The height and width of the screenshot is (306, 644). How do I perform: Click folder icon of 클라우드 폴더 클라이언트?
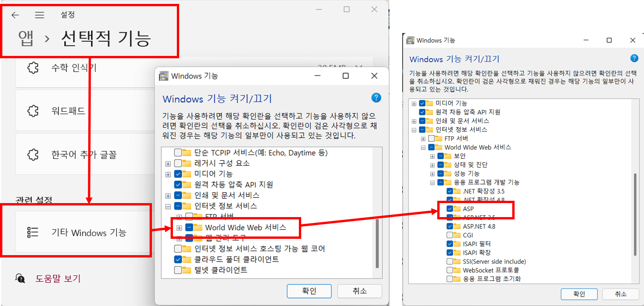pyautogui.click(x=187, y=259)
